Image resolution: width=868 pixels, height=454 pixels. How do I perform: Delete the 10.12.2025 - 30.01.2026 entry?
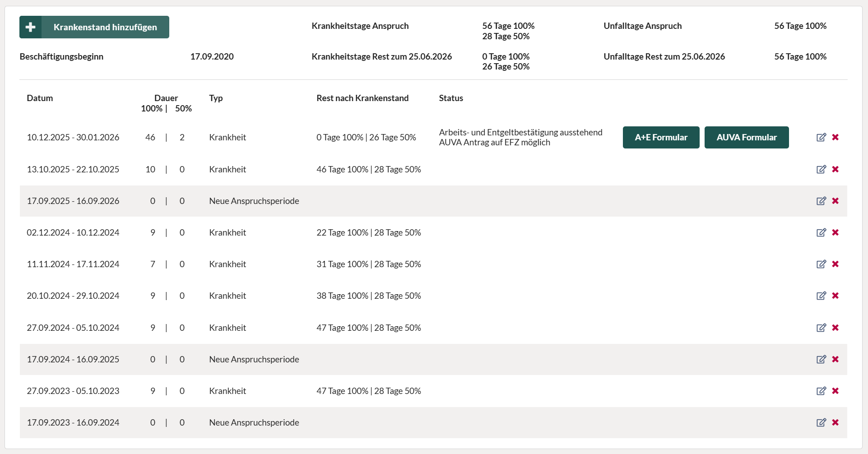pos(836,137)
